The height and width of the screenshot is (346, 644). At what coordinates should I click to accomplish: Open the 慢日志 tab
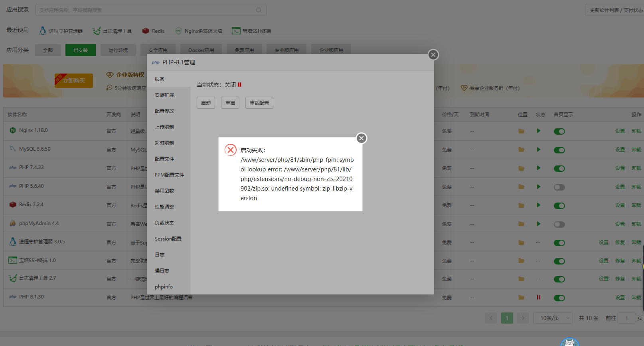(169, 271)
